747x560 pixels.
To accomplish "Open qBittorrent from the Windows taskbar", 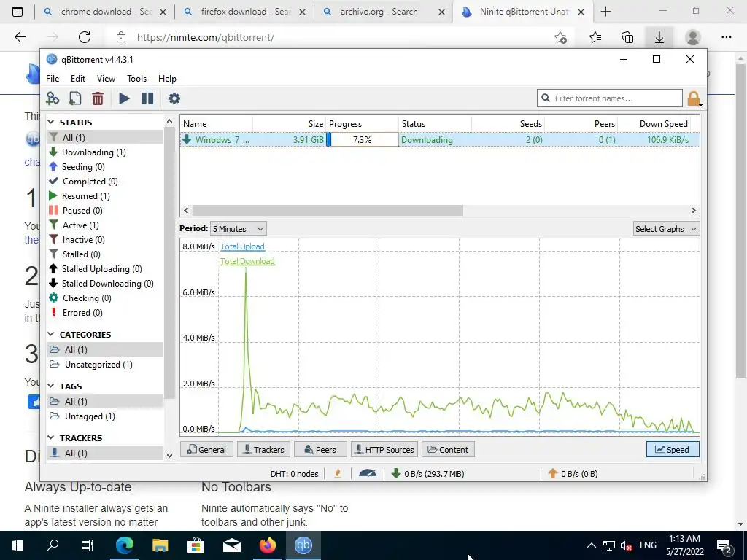I will pyautogui.click(x=303, y=545).
